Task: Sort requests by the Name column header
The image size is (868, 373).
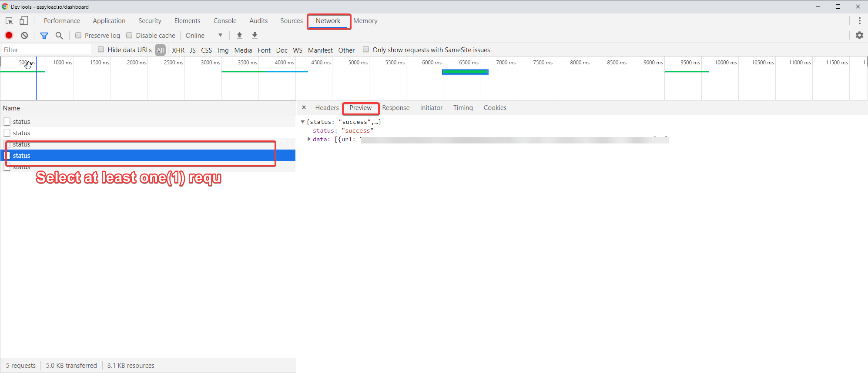Action: [148, 108]
